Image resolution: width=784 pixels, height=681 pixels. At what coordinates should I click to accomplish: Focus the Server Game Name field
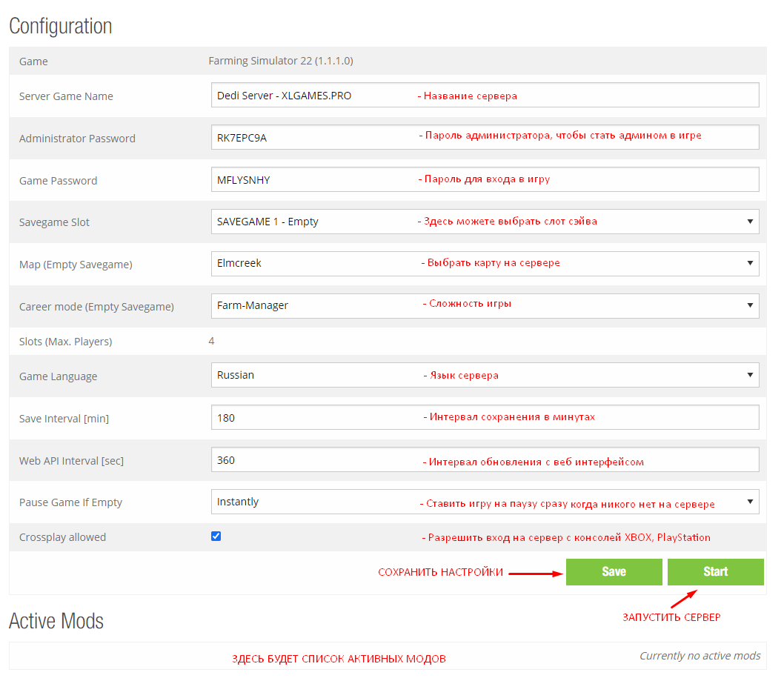(485, 96)
